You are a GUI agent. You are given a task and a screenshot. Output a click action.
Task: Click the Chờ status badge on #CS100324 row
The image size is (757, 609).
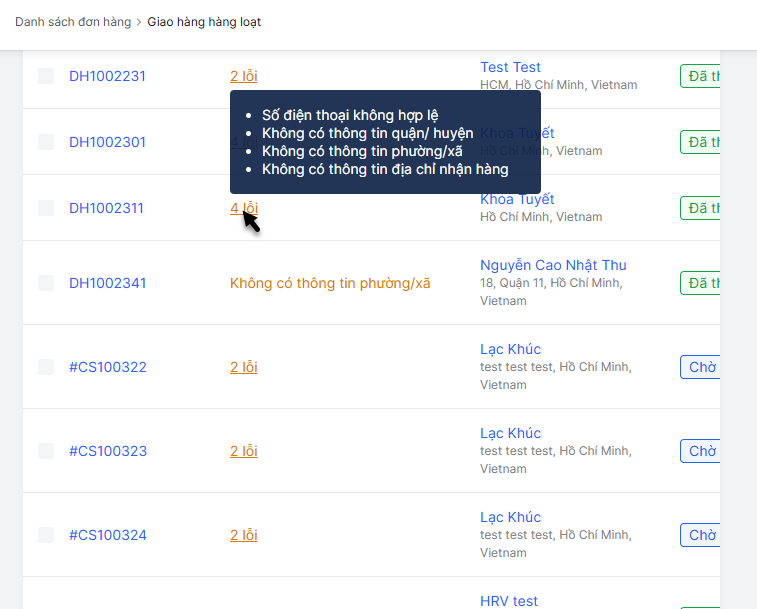[x=700, y=535]
